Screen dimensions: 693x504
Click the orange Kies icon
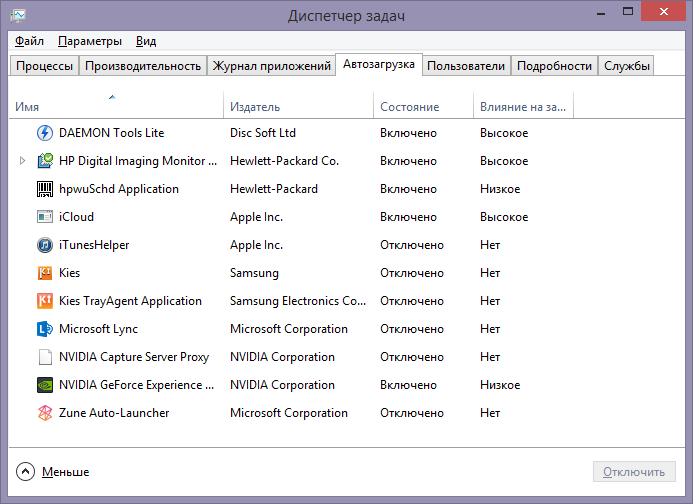click(45, 273)
